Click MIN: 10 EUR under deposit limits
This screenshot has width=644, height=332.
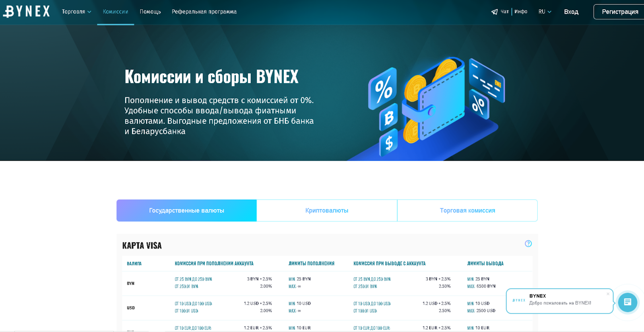pyautogui.click(x=300, y=328)
